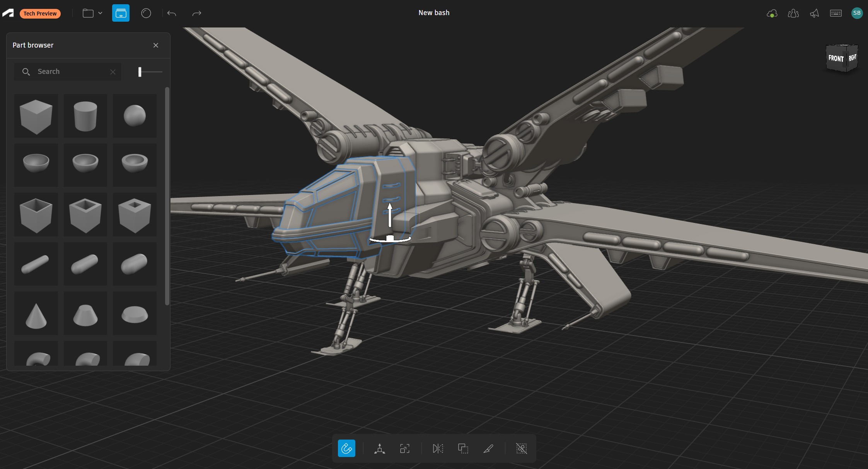The width and height of the screenshot is (868, 469).
Task: Click the RIGHT face of view cube
Action: (852, 58)
